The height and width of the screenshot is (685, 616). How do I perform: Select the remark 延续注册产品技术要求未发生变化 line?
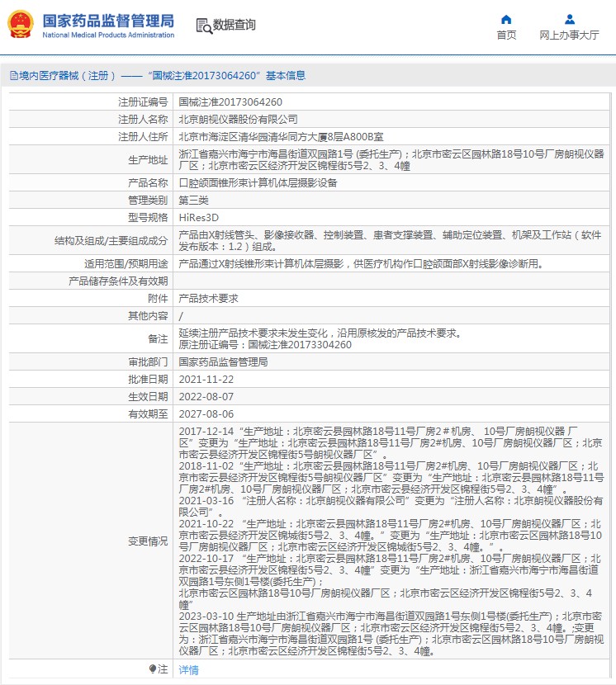pos(320,333)
